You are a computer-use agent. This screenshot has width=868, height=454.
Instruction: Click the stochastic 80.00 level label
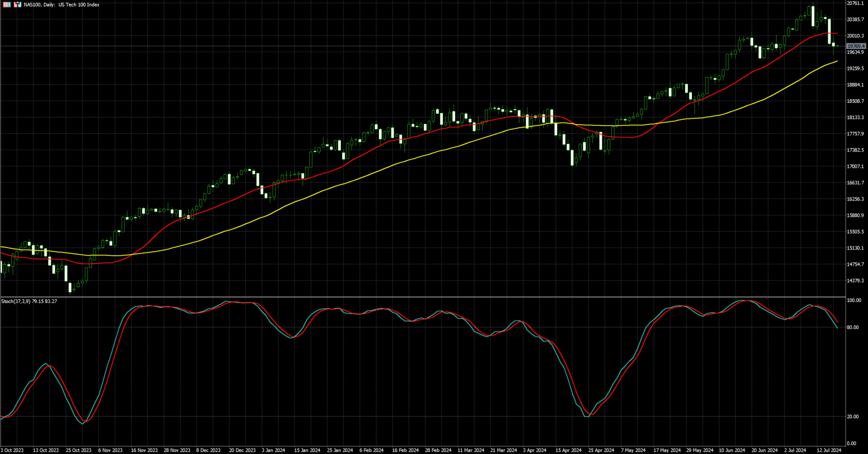(x=853, y=327)
